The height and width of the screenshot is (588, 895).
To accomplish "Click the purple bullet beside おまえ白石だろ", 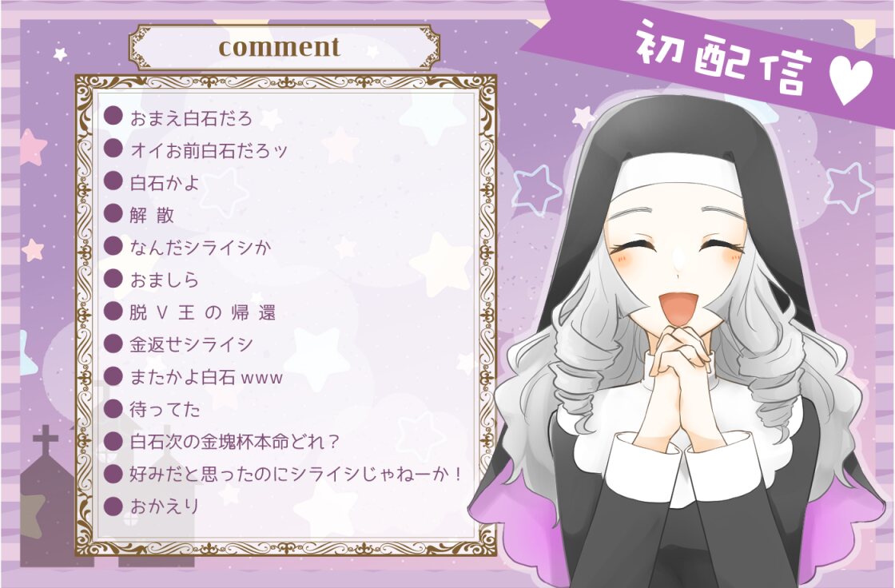I will click(x=113, y=117).
